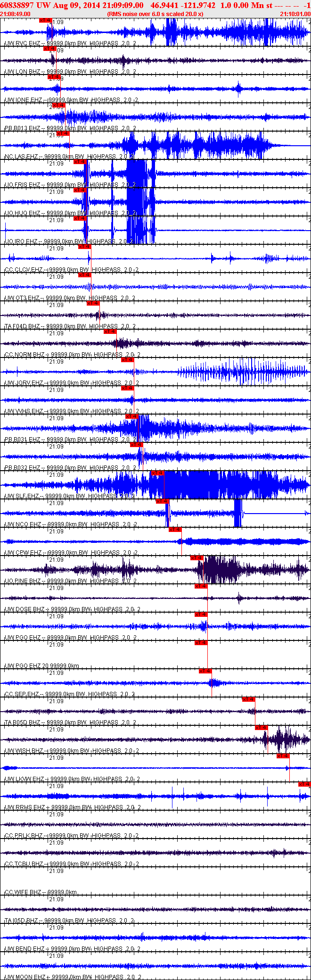Select the PB B013 EHZ trace label
This screenshot has height=980, width=311.
[70, 128]
